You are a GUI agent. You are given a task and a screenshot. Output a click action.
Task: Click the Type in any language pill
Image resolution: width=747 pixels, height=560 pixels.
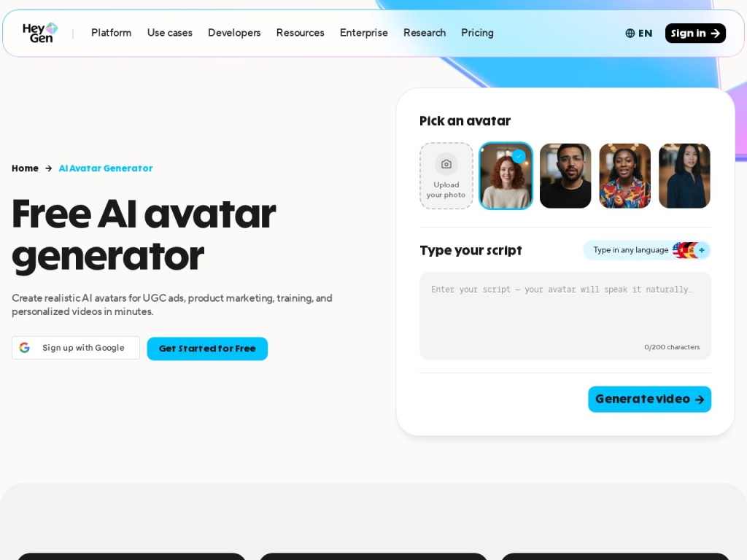(647, 250)
